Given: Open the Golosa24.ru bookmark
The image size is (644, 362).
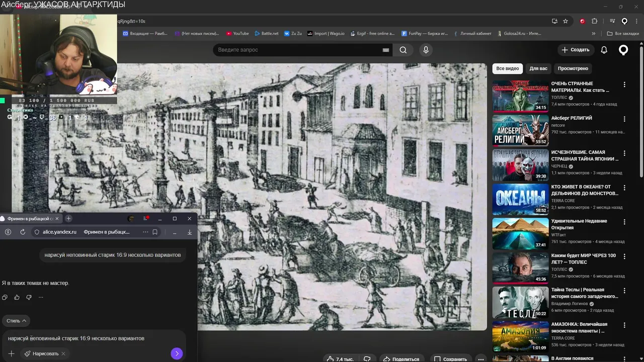Looking at the screenshot, I should (x=519, y=34).
